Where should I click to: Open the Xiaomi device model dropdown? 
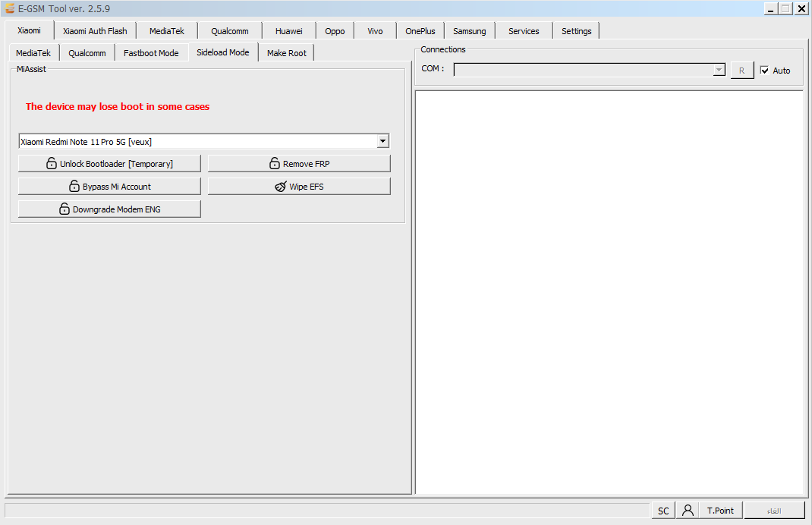click(382, 141)
